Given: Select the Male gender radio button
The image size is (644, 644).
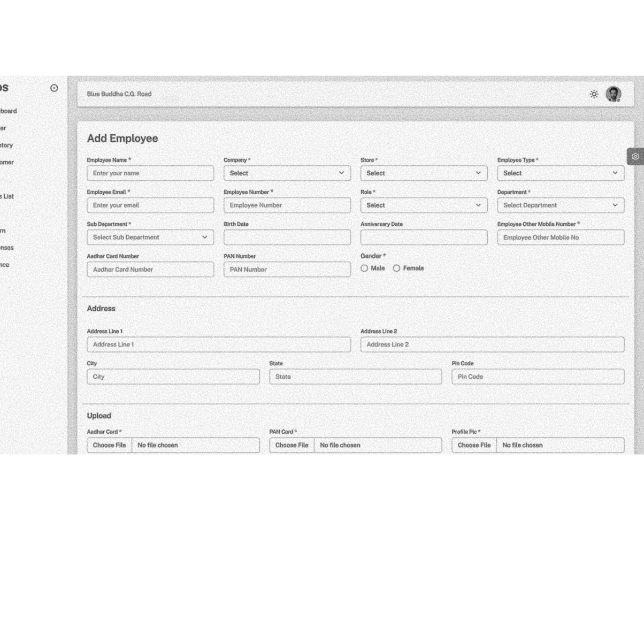Looking at the screenshot, I should tap(364, 268).
